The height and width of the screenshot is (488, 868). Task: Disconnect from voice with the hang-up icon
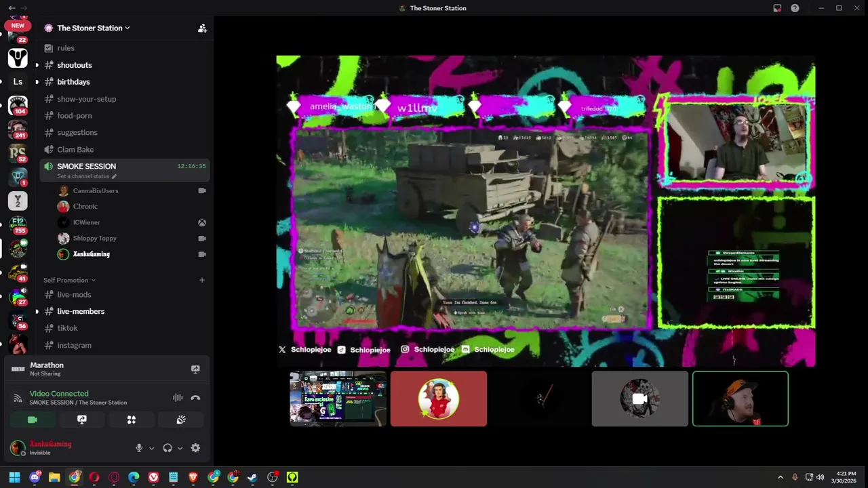click(195, 398)
